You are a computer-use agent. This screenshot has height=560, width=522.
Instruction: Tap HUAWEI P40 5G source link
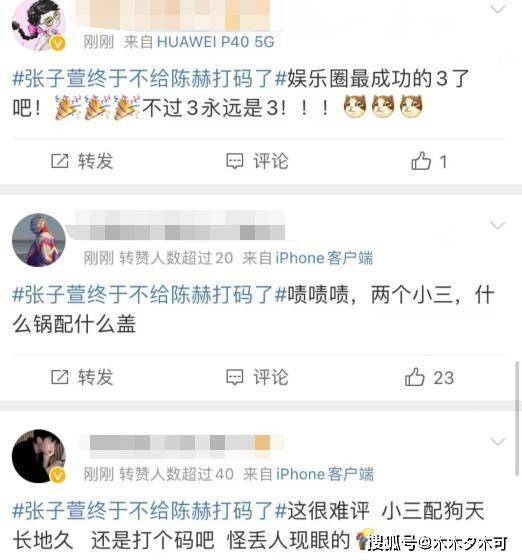216,42
